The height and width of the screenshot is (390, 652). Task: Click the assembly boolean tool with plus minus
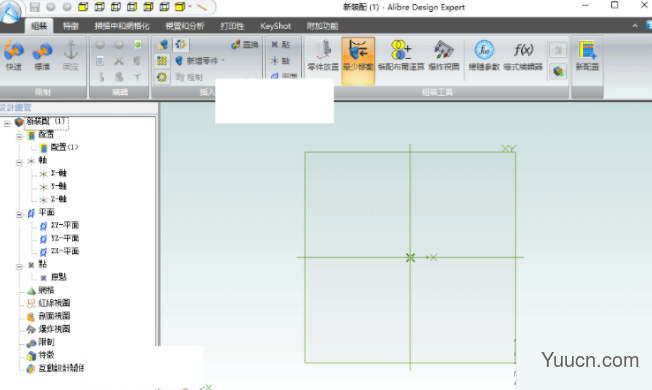coord(401,56)
